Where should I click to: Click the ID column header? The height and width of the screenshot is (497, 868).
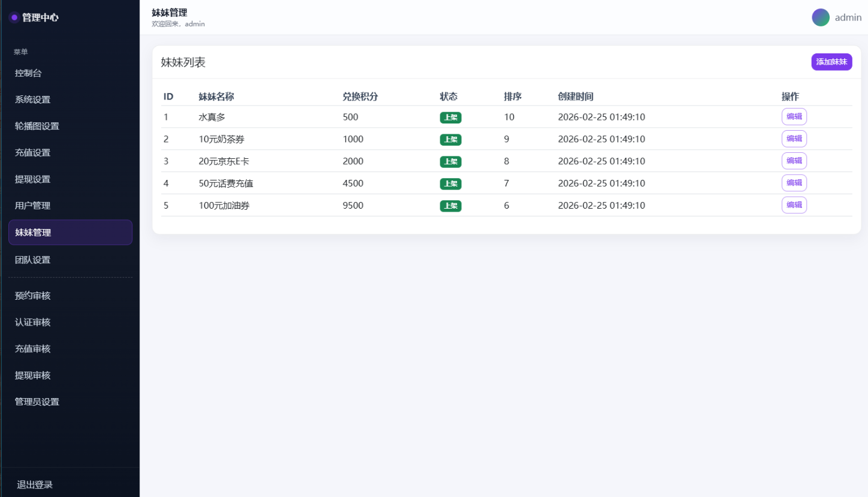[168, 97]
